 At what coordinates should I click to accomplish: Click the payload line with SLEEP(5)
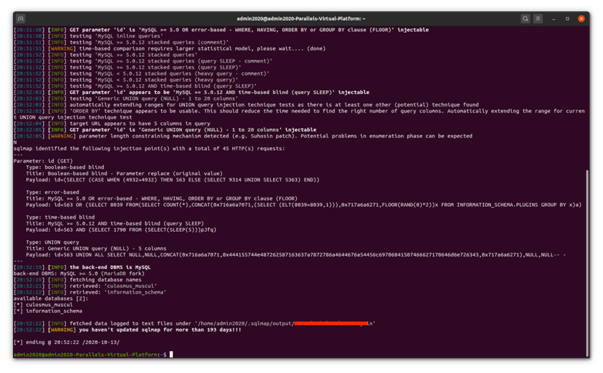pos(121,230)
